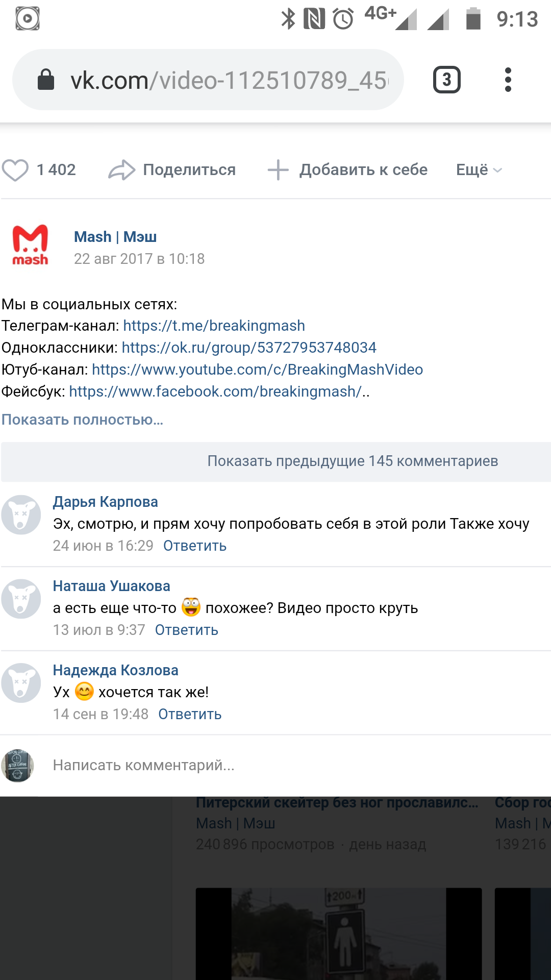Focus the "Написать комментарий..." input field
Screen dimensions: 551x980
[x=286, y=765]
